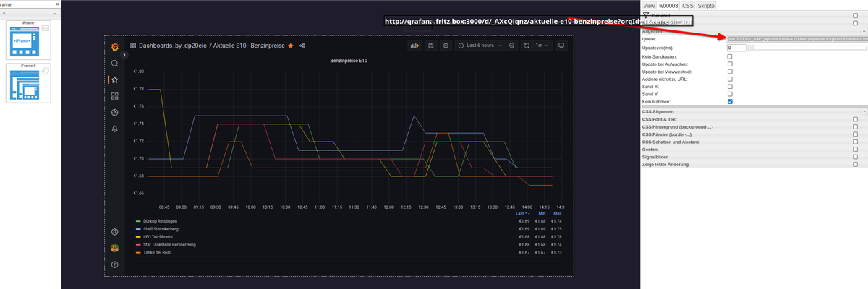Open the Alerting bell sidebar icon
Viewport: 868px width, 289px height.
114,129
